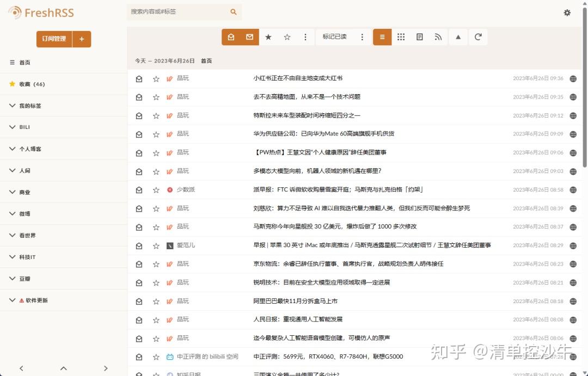This screenshot has height=376, width=588.
Task: Open the dropdown next to 标记已读
Action: [362, 37]
